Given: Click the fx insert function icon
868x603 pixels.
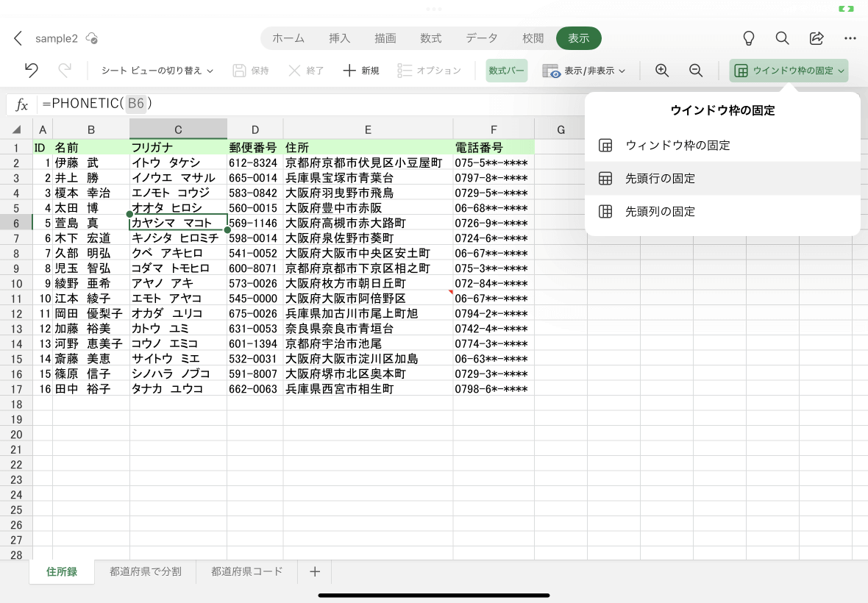Looking at the screenshot, I should coord(21,104).
